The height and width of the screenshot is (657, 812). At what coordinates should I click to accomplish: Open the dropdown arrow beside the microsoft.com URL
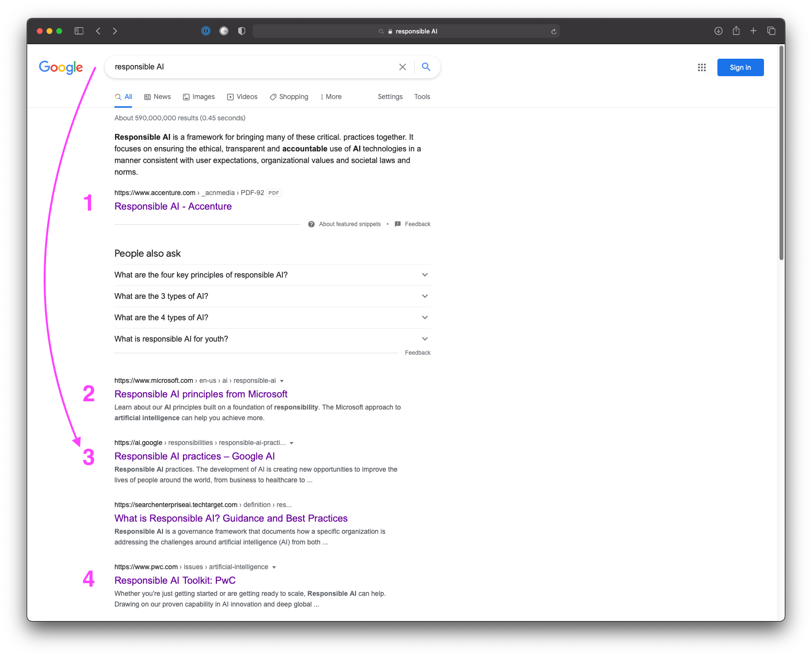pyautogui.click(x=282, y=381)
